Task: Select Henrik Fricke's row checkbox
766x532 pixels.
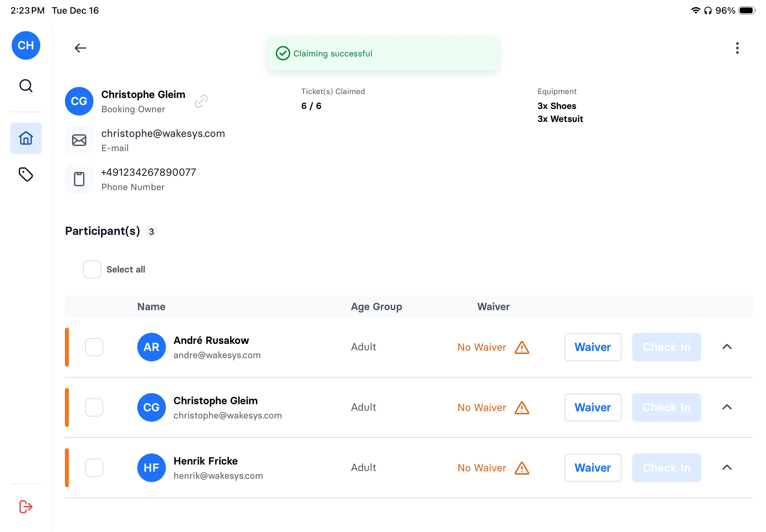Action: [x=94, y=468]
